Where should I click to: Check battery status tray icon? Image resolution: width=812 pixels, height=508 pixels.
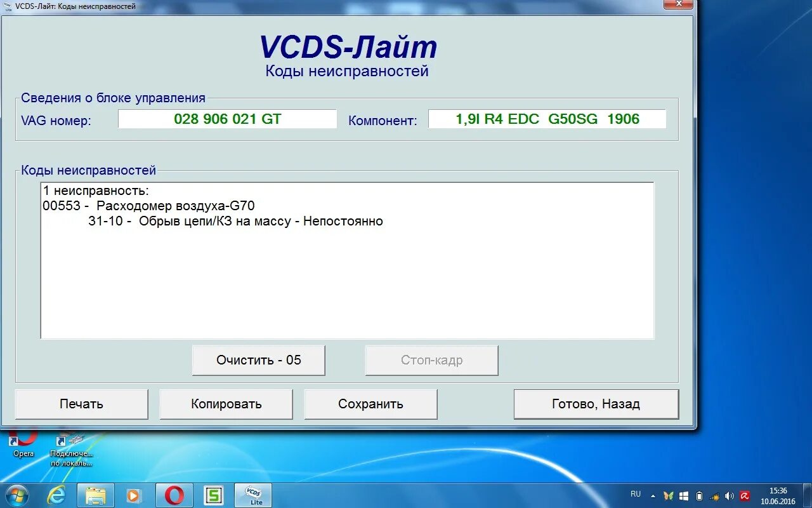tap(700, 495)
